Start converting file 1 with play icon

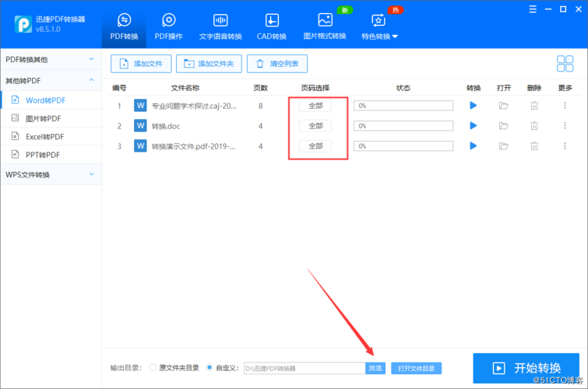474,106
